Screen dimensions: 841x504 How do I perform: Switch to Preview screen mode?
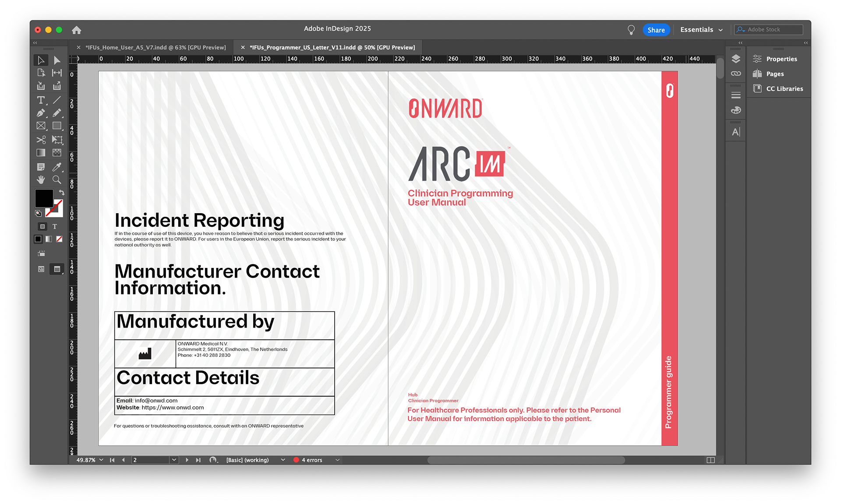click(x=57, y=269)
